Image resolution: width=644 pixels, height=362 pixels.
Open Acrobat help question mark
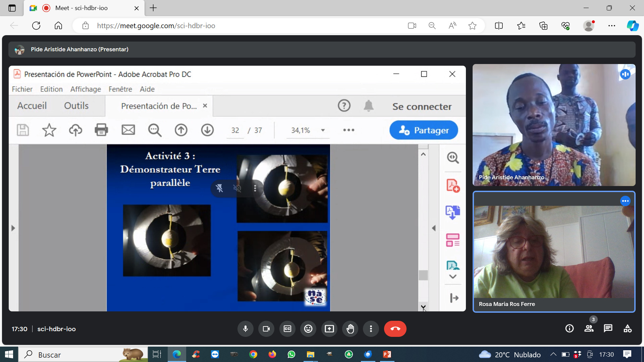(x=344, y=106)
